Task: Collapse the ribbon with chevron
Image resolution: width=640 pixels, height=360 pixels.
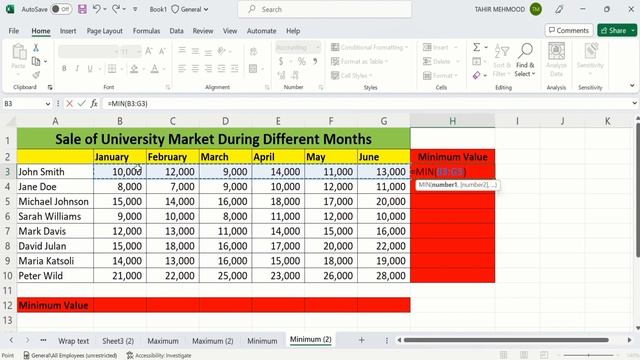Action: click(632, 86)
